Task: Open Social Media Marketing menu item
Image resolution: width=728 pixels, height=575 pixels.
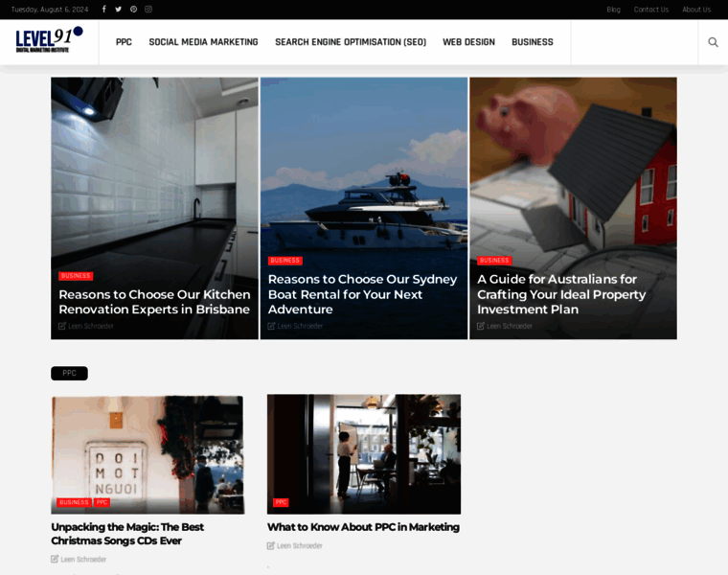Action: click(203, 42)
